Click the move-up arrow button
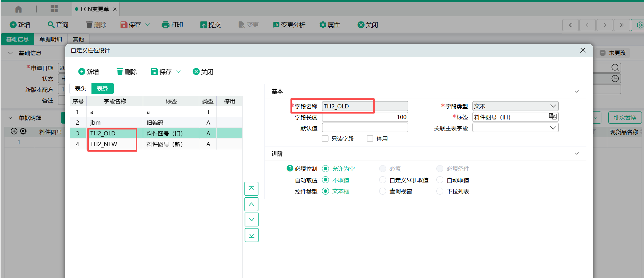Image resolution: width=644 pixels, height=278 pixels. (251, 204)
